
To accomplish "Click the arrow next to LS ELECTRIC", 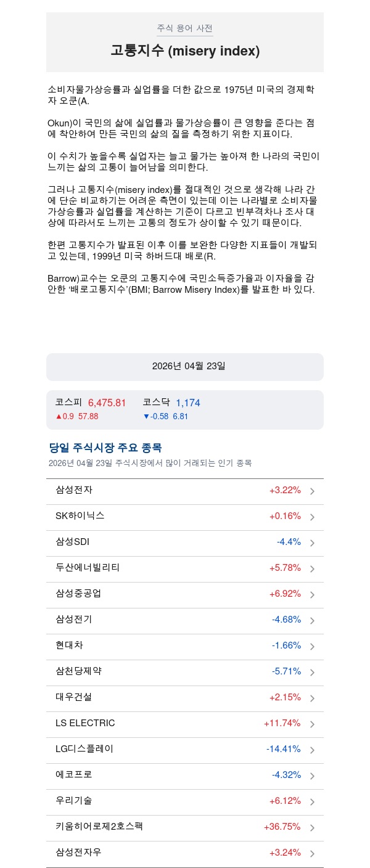I will click(312, 724).
